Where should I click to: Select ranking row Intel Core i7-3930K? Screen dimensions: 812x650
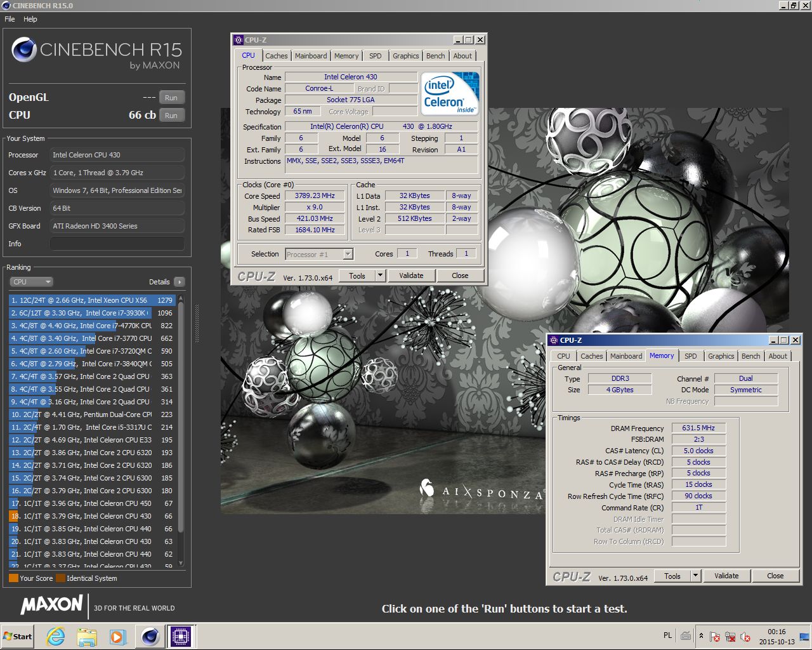[x=92, y=313]
